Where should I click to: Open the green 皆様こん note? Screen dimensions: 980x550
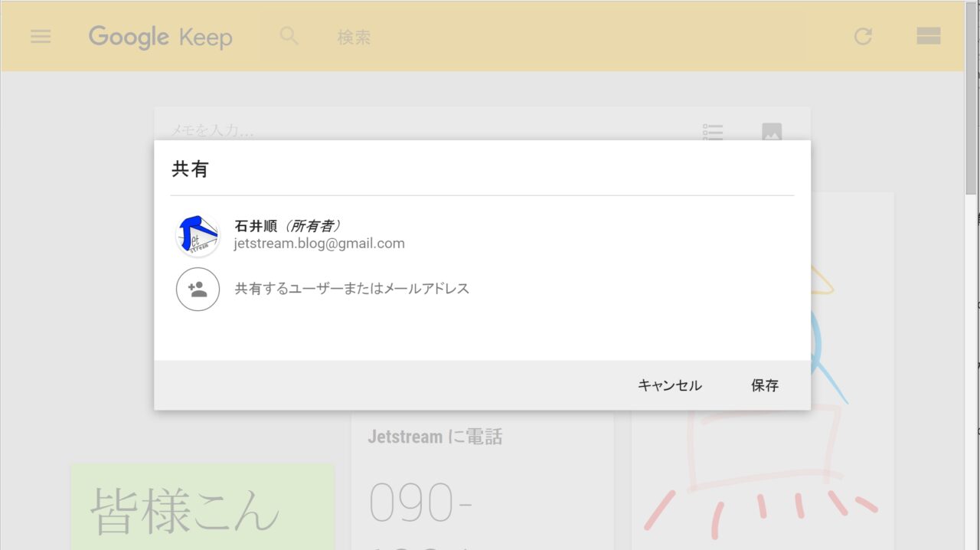point(202,506)
